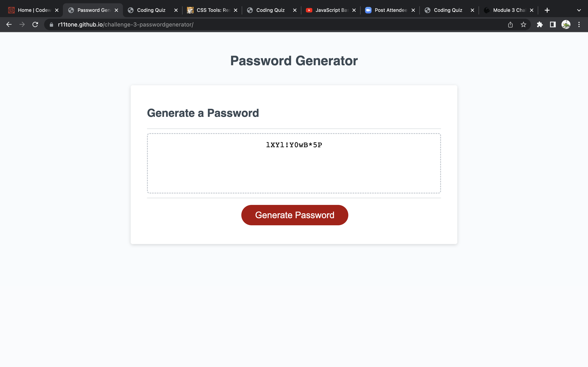Click inside the address bar
The width and height of the screenshot is (588, 367).
point(170,24)
